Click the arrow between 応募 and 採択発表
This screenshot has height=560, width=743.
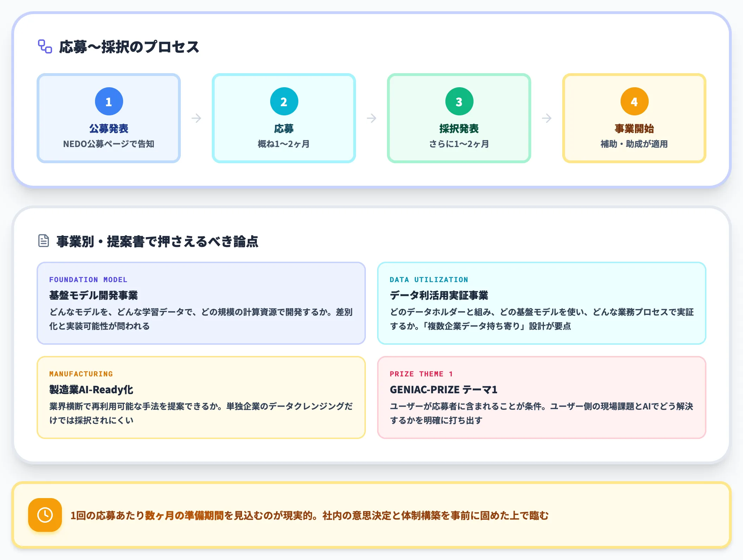(x=371, y=118)
